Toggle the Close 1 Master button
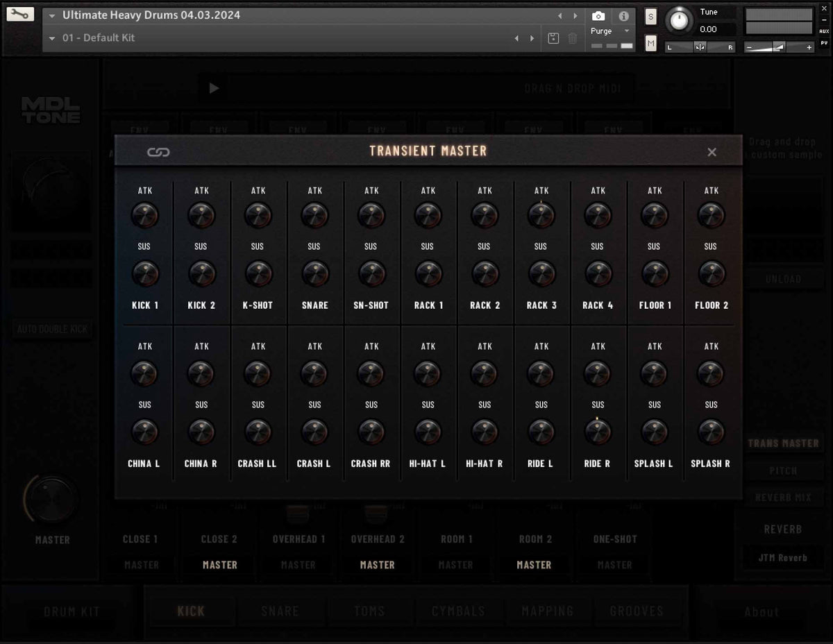Screen dimensions: 833x644 [x=142, y=565]
